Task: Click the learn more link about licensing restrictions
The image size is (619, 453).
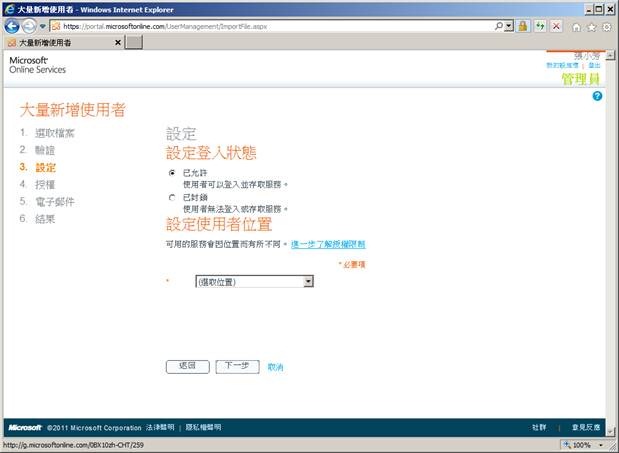Action: tap(328, 244)
